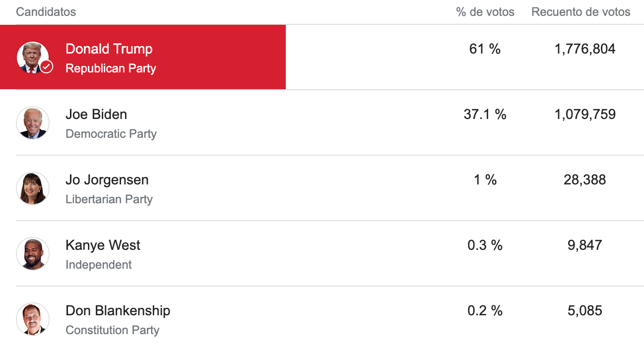
Task: Click the winner checkmark badge icon
Action: [x=47, y=66]
